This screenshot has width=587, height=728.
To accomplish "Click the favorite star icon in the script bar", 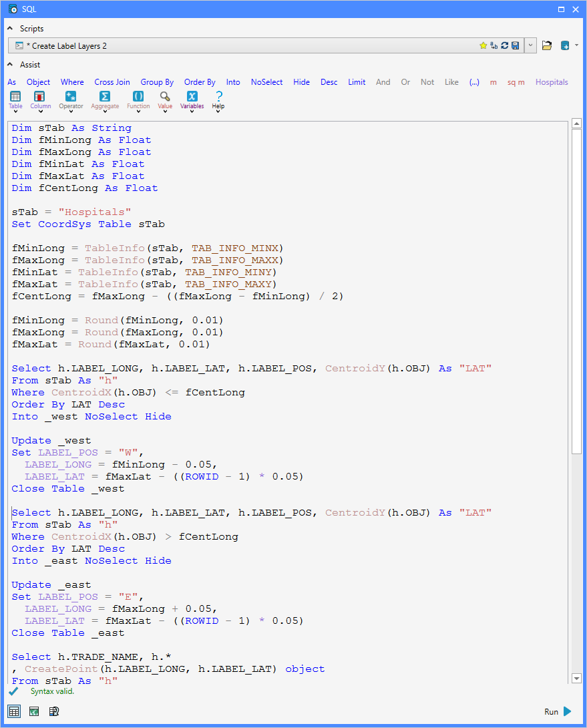I will (483, 45).
